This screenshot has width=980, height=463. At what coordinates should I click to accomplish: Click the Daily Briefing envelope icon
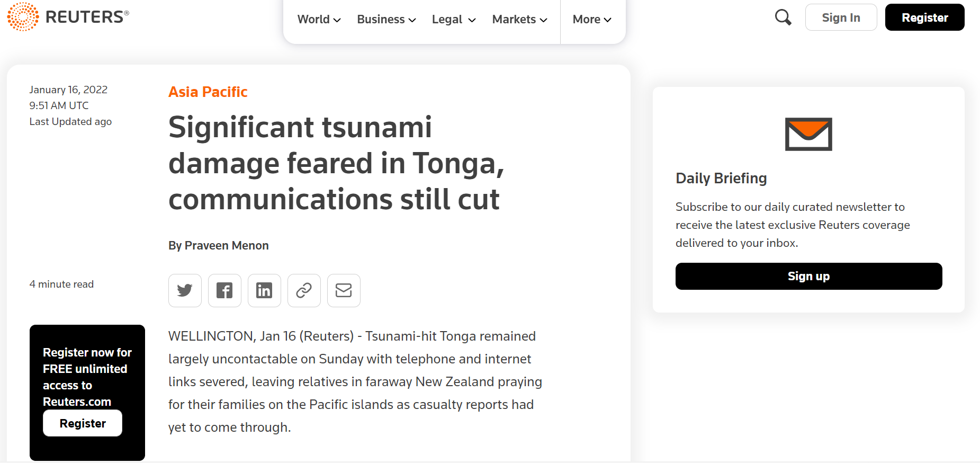click(x=808, y=134)
